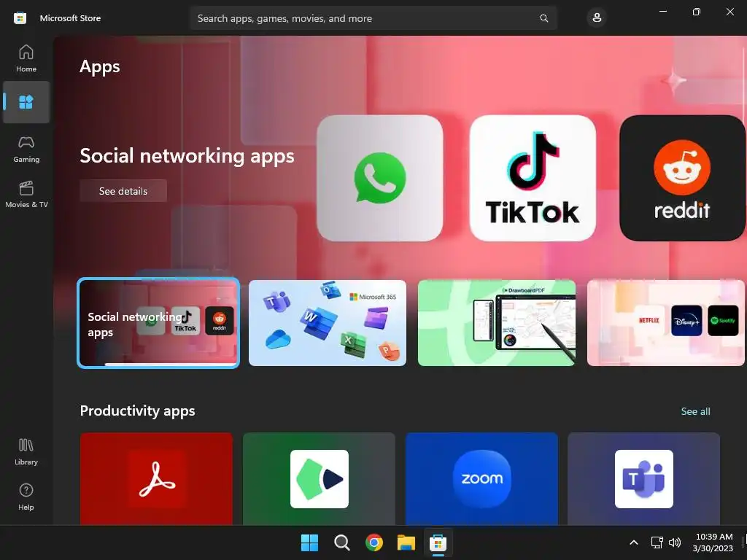Launch Google Chrome from taskbar

(x=374, y=542)
